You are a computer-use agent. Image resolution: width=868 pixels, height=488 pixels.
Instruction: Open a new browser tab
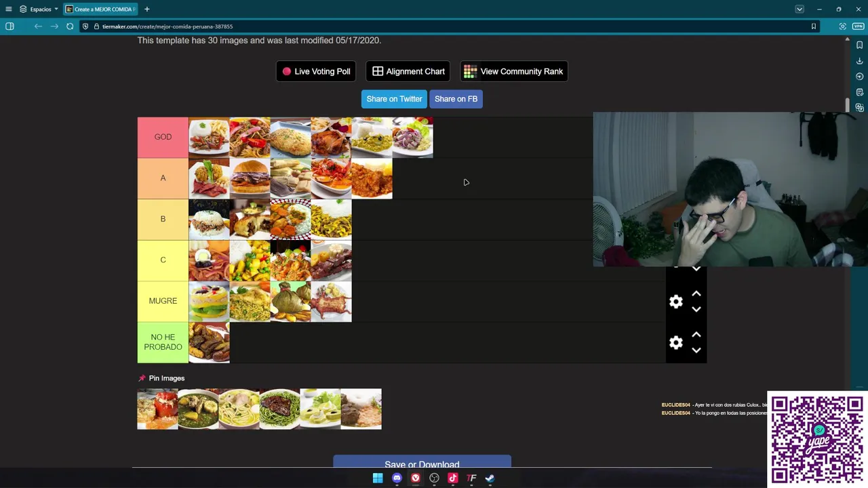(146, 9)
